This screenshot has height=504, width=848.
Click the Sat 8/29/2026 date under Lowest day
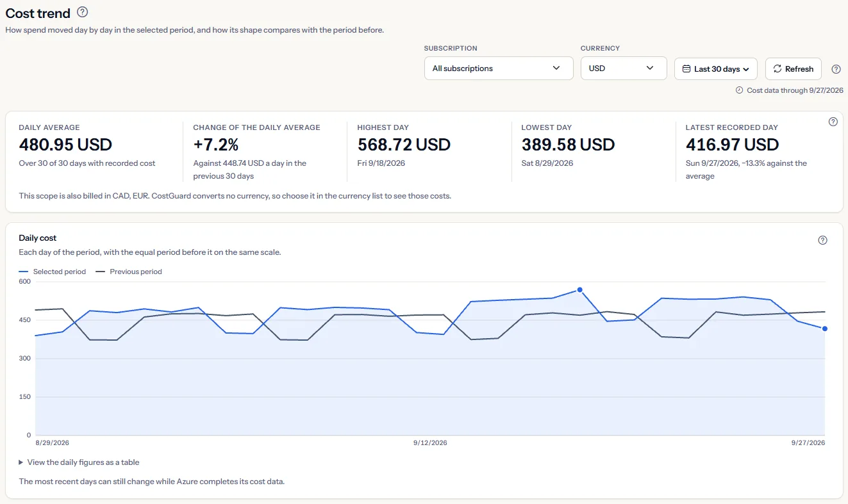click(547, 163)
